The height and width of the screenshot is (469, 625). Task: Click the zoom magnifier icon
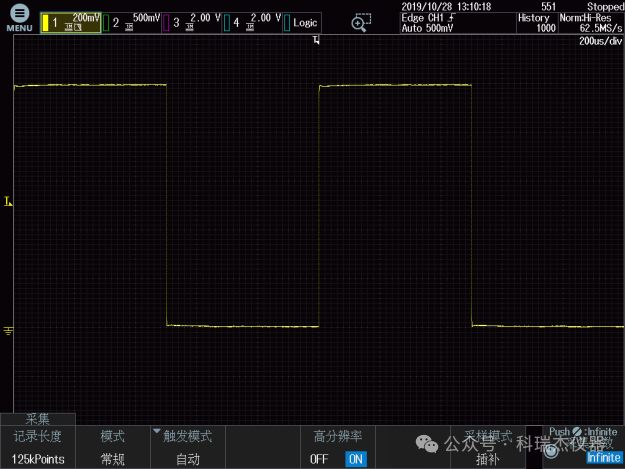click(361, 23)
